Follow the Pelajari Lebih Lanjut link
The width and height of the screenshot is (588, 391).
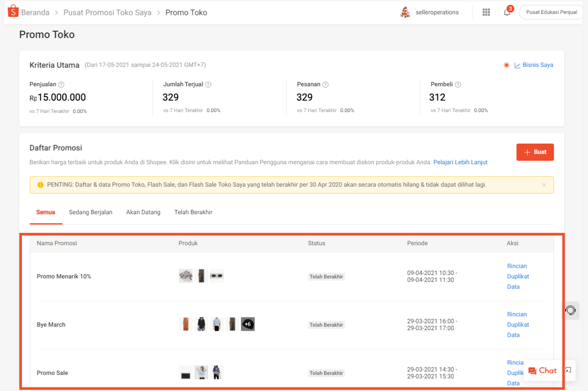tap(460, 162)
